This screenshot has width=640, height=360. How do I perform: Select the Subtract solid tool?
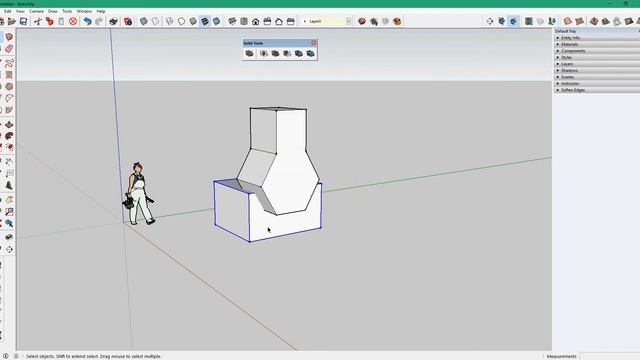click(x=287, y=53)
